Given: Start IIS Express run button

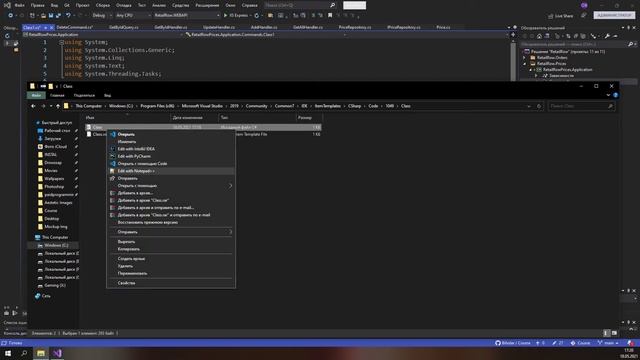Looking at the screenshot, I should (x=236, y=16).
